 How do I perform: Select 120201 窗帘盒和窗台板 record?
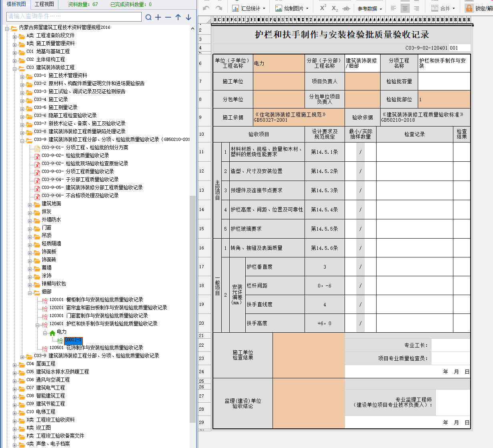pos(108,307)
